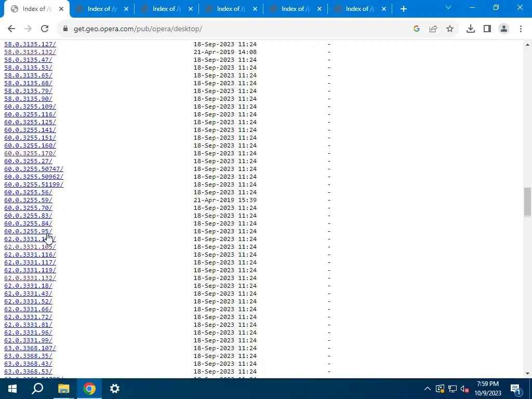Switch to the second Index of tab

click(x=102, y=9)
